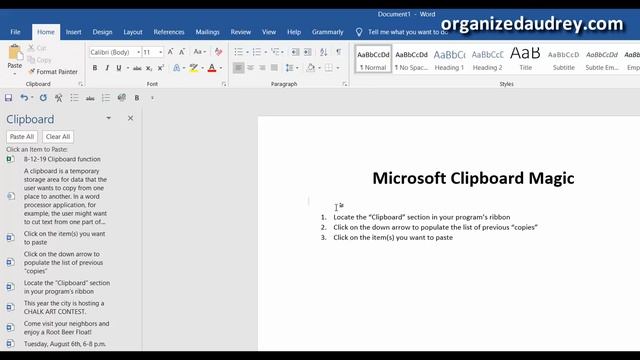Increase font size with Grow Font icon
Image resolution: width=640 pixels, height=360 pixels.
(171, 52)
